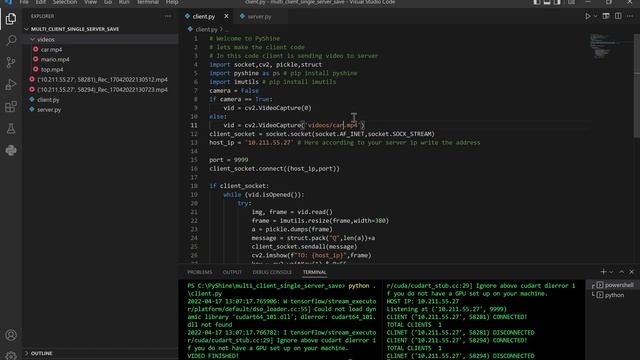
Task: Open top.mp4 in the explorer
Action: click(x=52, y=69)
